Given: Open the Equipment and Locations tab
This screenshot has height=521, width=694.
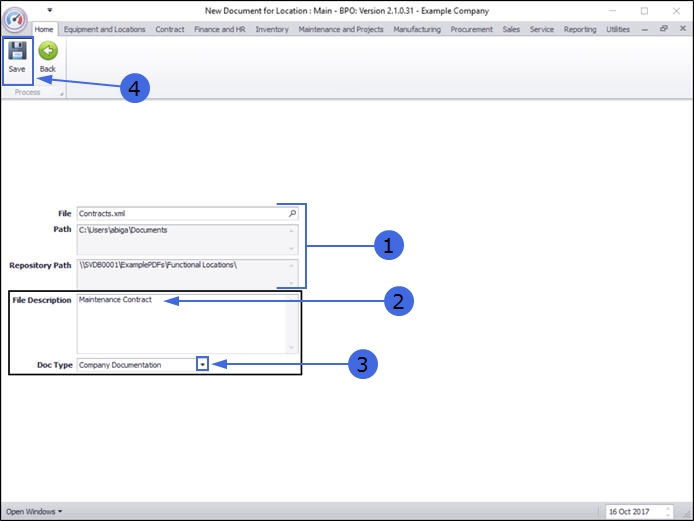Looking at the screenshot, I should coord(104,29).
